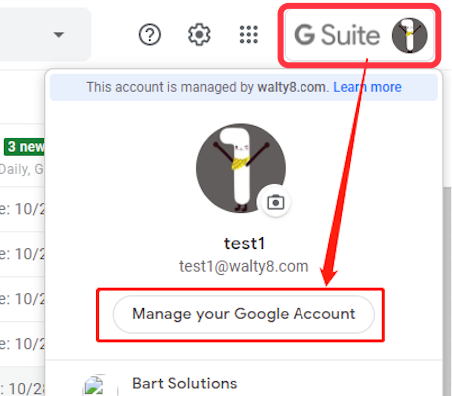Open the Google apps grid launcher

click(x=249, y=34)
